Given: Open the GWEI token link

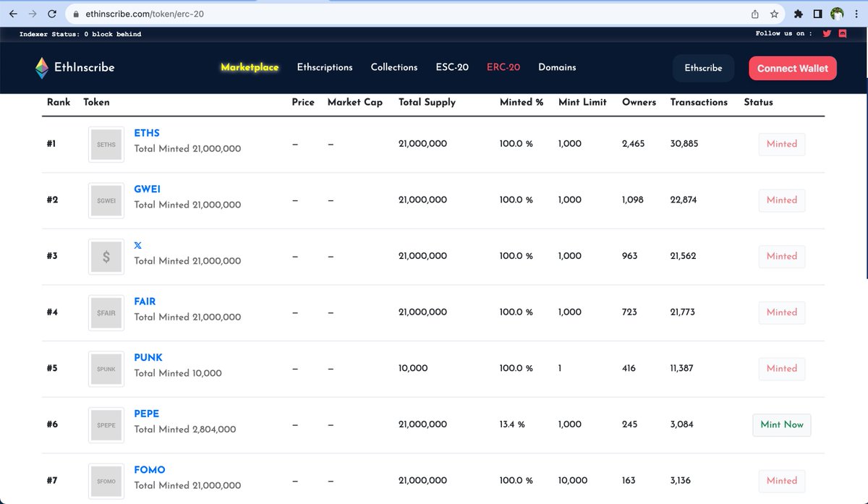Looking at the screenshot, I should [x=148, y=189].
